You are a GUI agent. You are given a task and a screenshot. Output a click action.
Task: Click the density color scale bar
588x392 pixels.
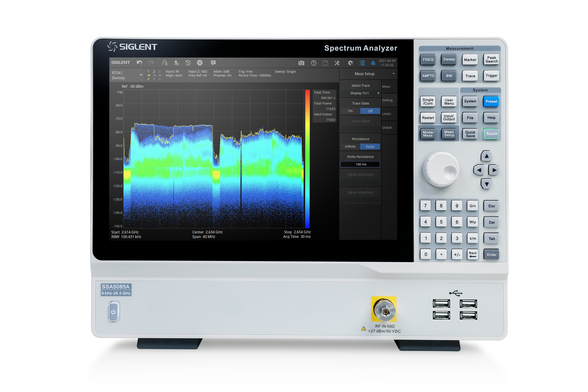tap(307, 158)
